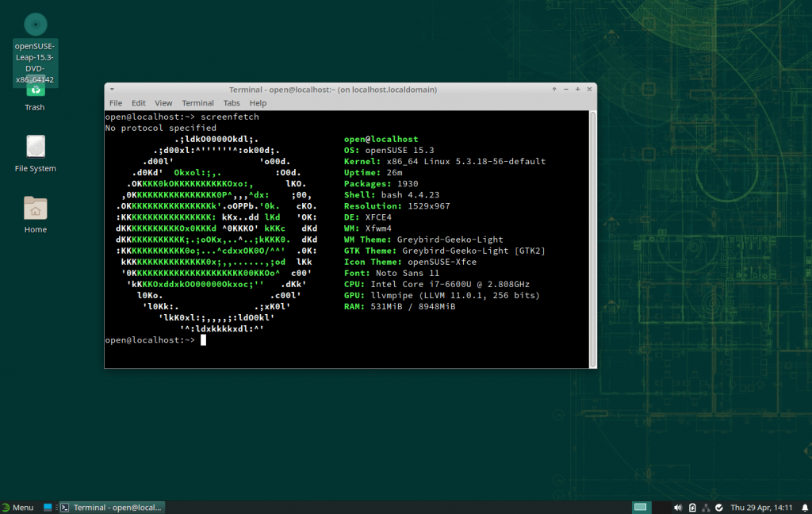The image size is (812, 514).
Task: Click the show desktop icon in taskbar
Action: tap(48, 508)
